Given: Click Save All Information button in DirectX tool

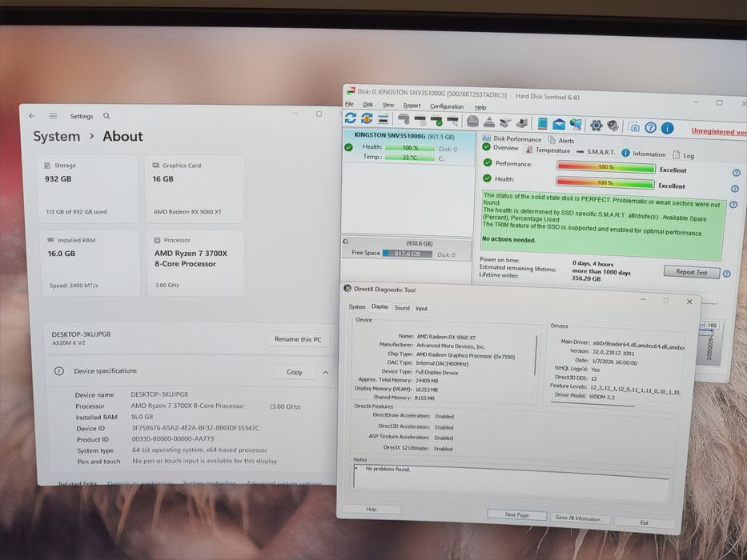Looking at the screenshot, I should click(x=580, y=518).
